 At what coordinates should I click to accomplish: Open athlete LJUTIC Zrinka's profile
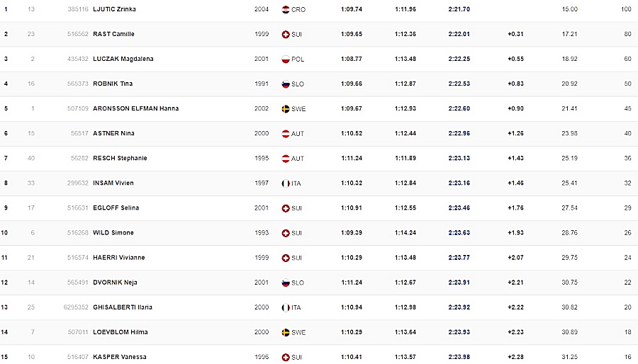coord(114,9)
